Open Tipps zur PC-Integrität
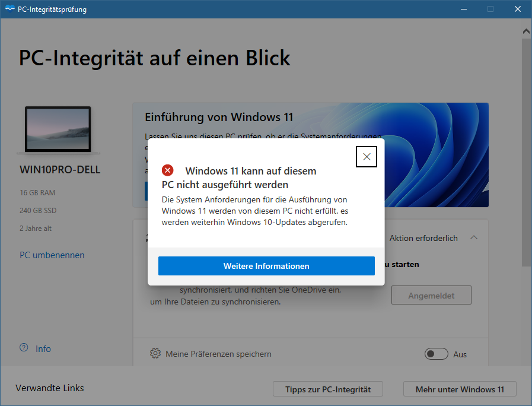 [x=328, y=389]
